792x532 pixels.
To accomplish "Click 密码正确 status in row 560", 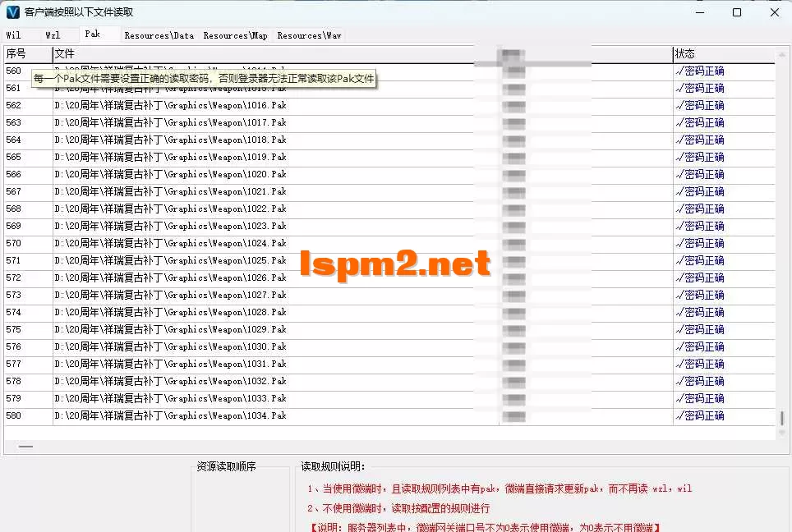I will pyautogui.click(x=700, y=71).
